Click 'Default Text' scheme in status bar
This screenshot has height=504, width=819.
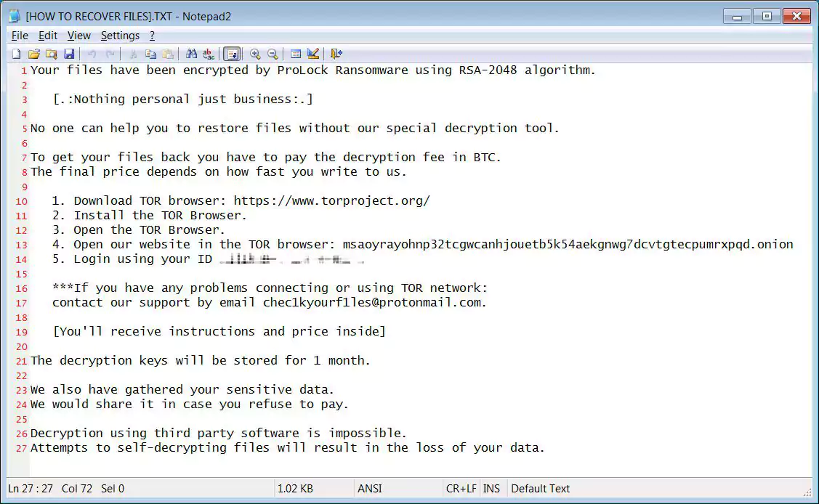pos(540,488)
